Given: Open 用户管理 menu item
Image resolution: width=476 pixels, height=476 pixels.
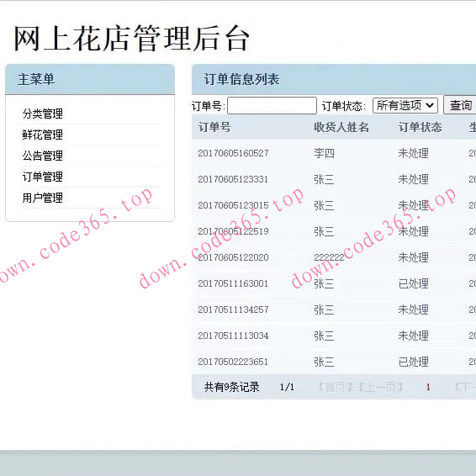Looking at the screenshot, I should tap(43, 198).
